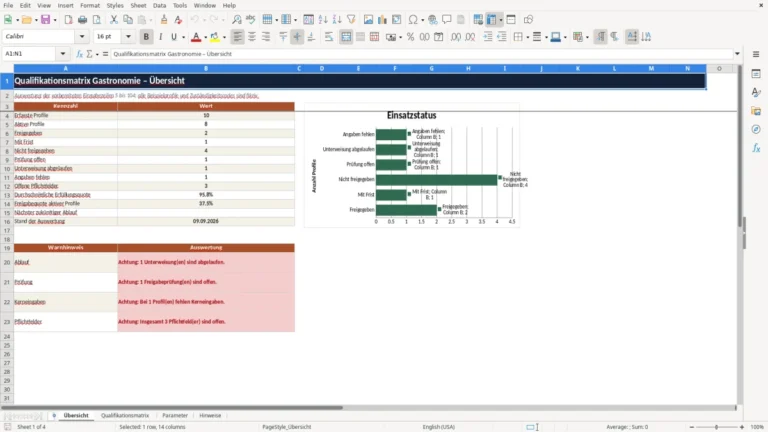Format as percent using % icon
The width and height of the screenshot is (768, 432).
click(410, 37)
